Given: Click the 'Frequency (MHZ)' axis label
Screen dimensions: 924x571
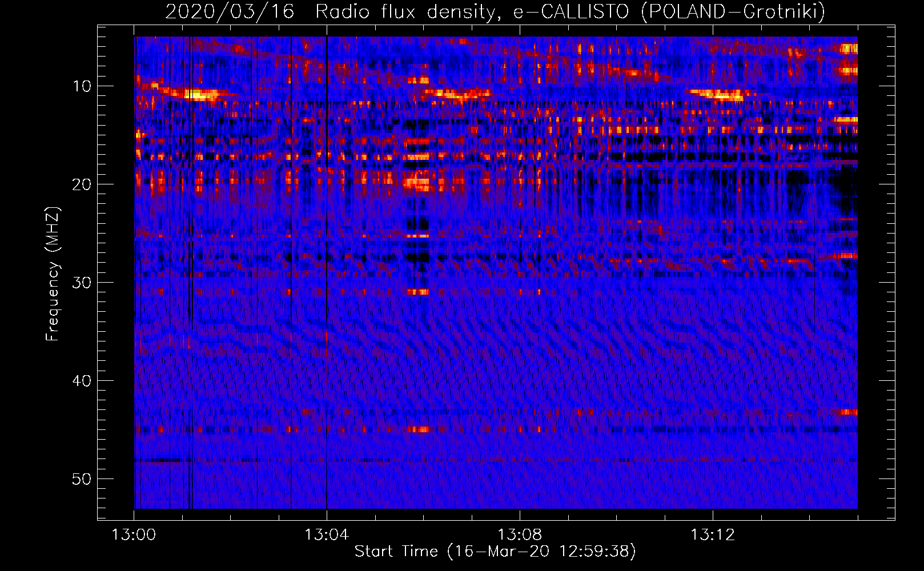Looking at the screenshot, I should tap(53, 274).
